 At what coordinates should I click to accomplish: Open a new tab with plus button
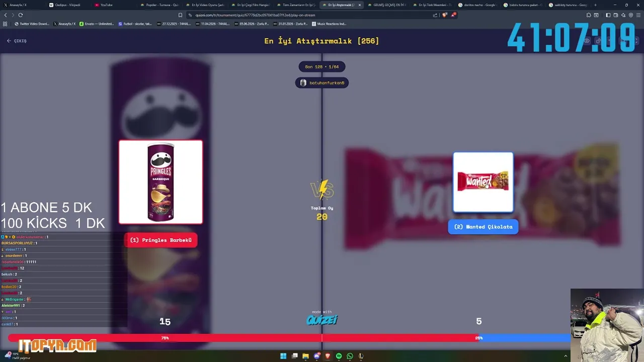(x=595, y=5)
